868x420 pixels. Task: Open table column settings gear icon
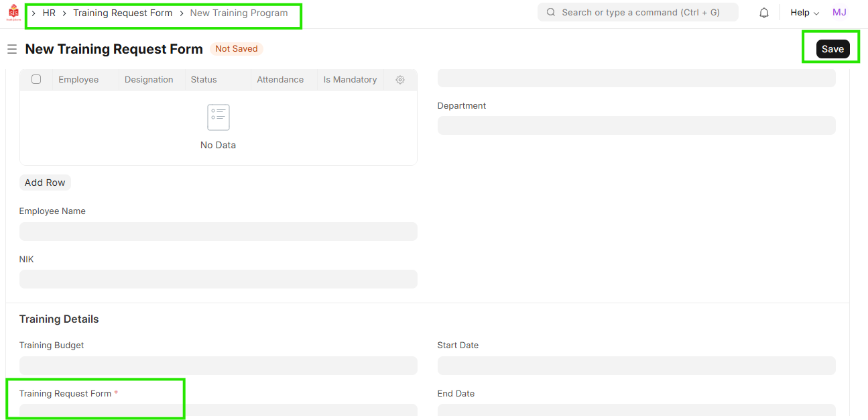[x=400, y=80]
